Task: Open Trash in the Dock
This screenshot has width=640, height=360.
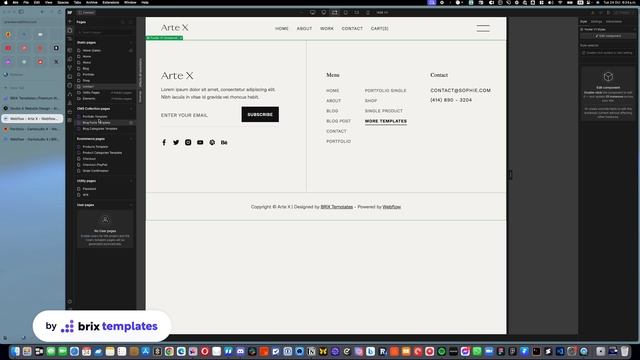Action: (624, 351)
